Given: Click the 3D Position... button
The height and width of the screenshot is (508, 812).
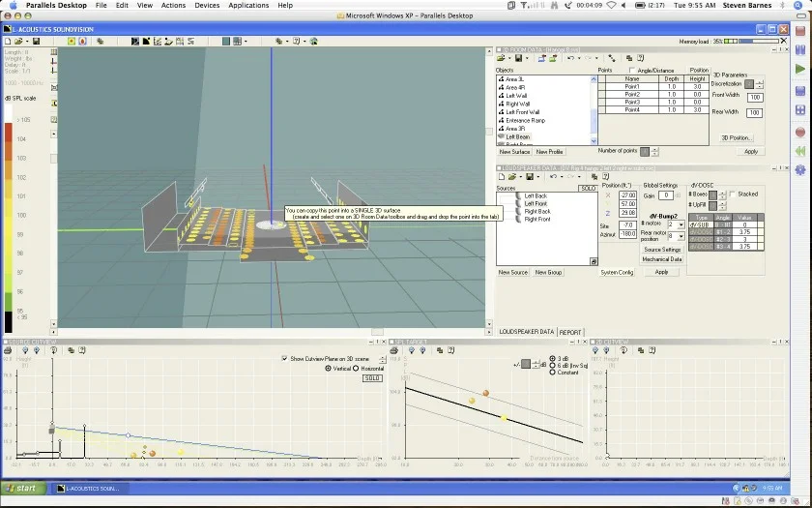Looking at the screenshot, I should [737, 137].
